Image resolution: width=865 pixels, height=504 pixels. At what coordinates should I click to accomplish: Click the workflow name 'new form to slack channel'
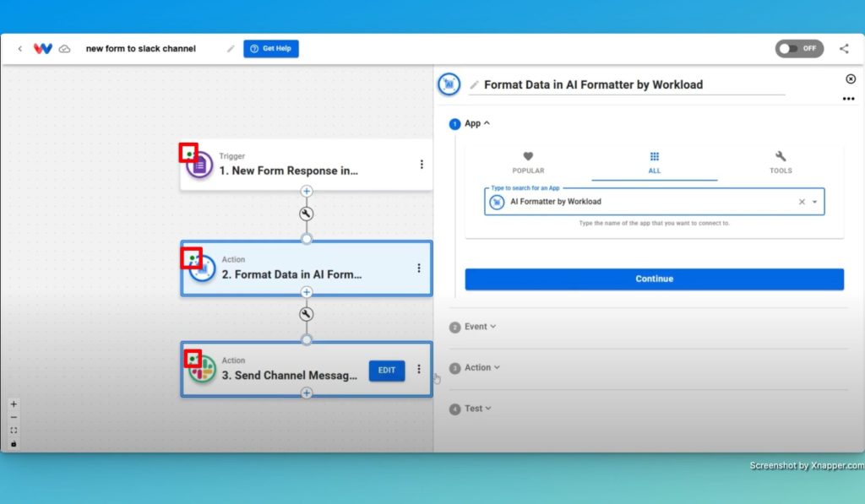click(141, 48)
